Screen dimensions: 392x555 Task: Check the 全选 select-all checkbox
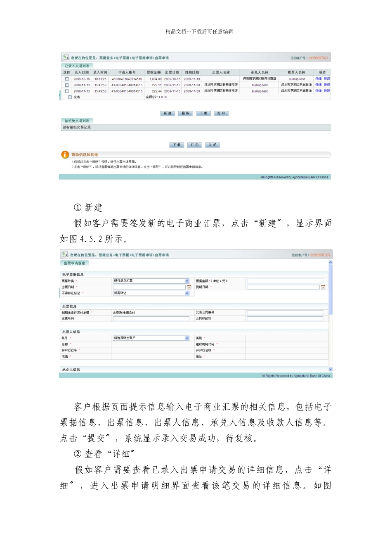70,97
